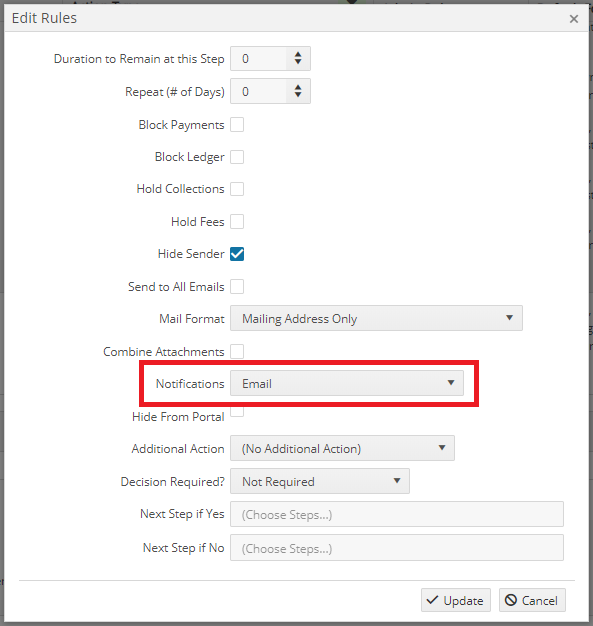
Task: Open the Additional Action dropdown
Action: [x=342, y=448]
